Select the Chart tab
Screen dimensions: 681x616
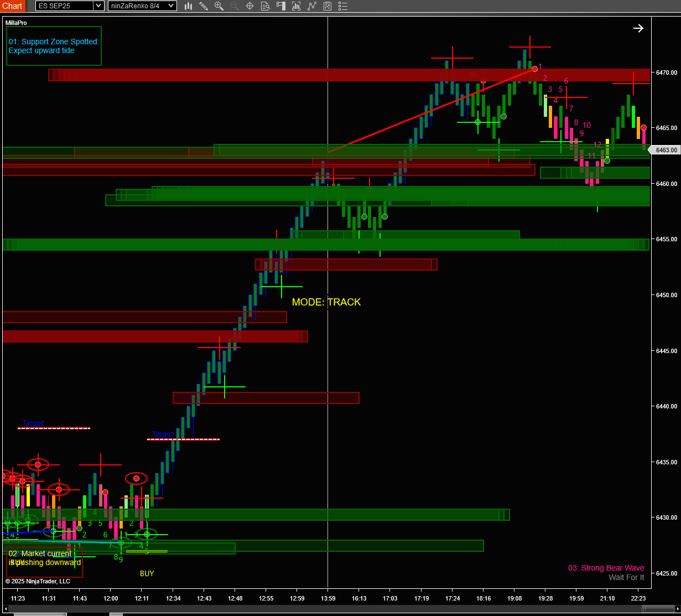point(12,6)
